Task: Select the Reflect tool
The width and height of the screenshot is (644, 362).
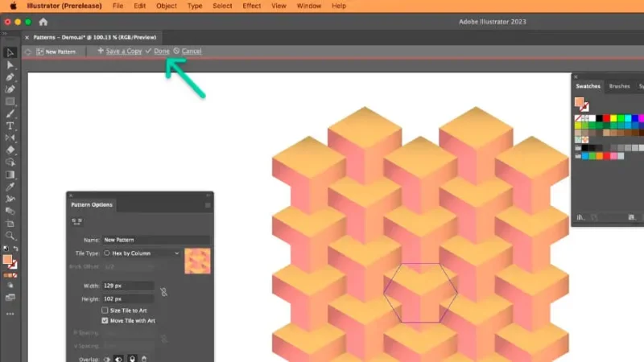Action: coord(10,138)
